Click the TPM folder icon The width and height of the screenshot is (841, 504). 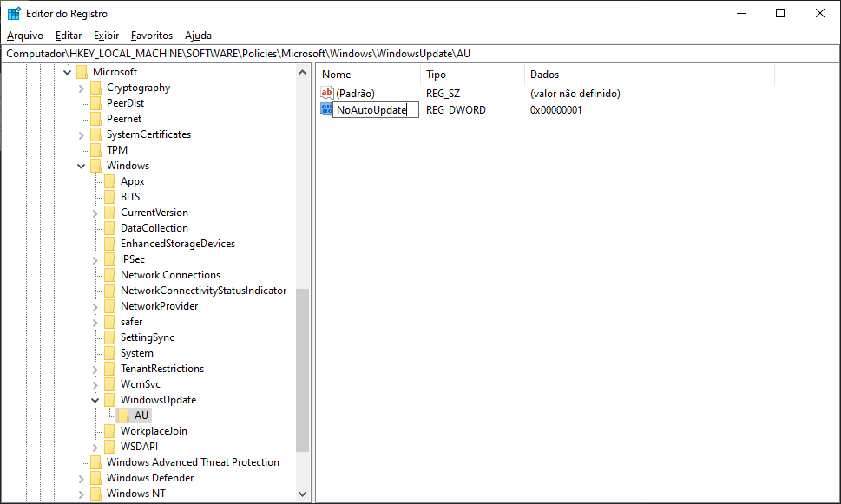point(95,150)
